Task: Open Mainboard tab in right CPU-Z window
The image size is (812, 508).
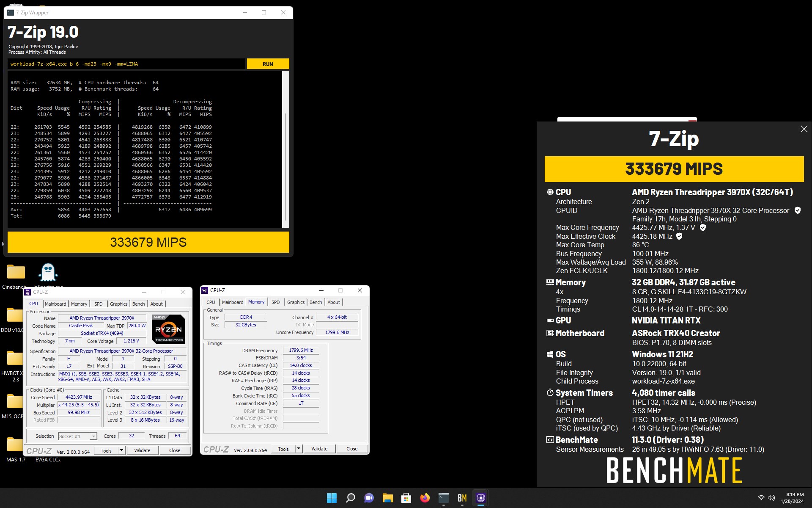Action: (233, 302)
